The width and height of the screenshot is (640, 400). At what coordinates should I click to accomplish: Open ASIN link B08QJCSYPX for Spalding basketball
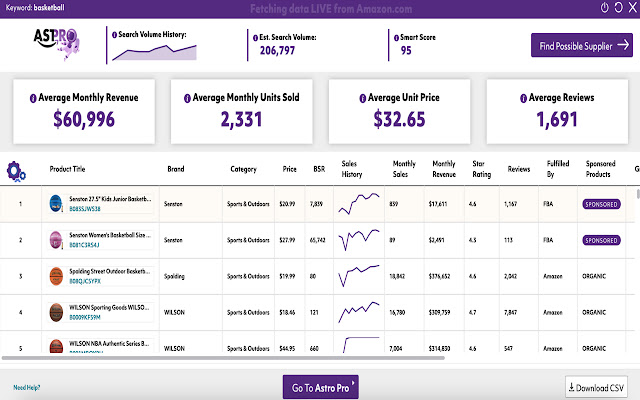pyautogui.click(x=85, y=281)
